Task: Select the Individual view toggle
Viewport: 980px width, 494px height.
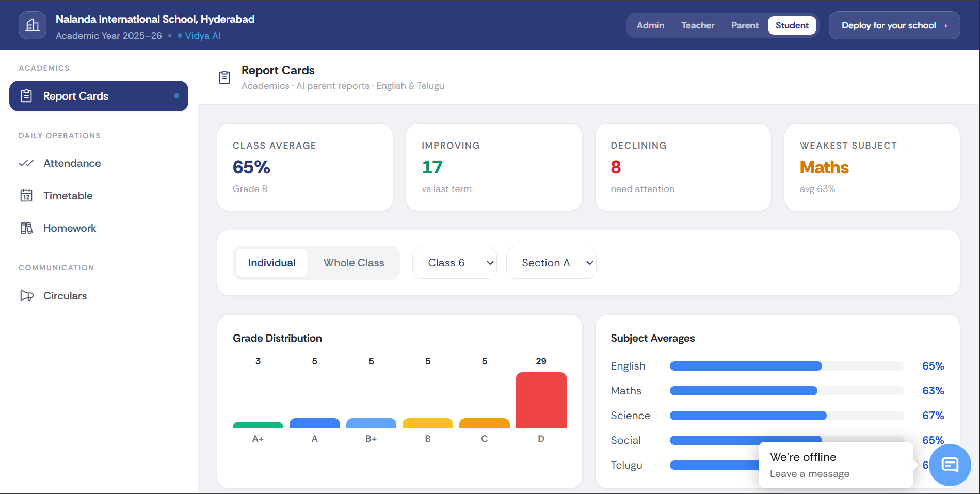Action: (272, 263)
